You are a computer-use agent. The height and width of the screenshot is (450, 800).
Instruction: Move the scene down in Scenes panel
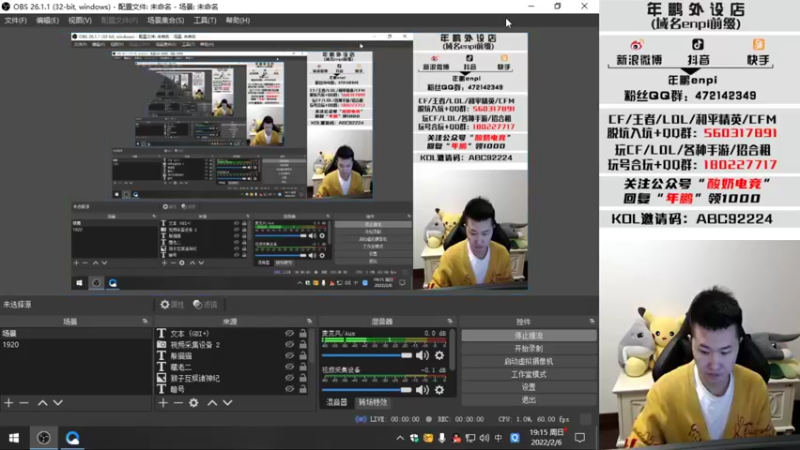point(58,403)
